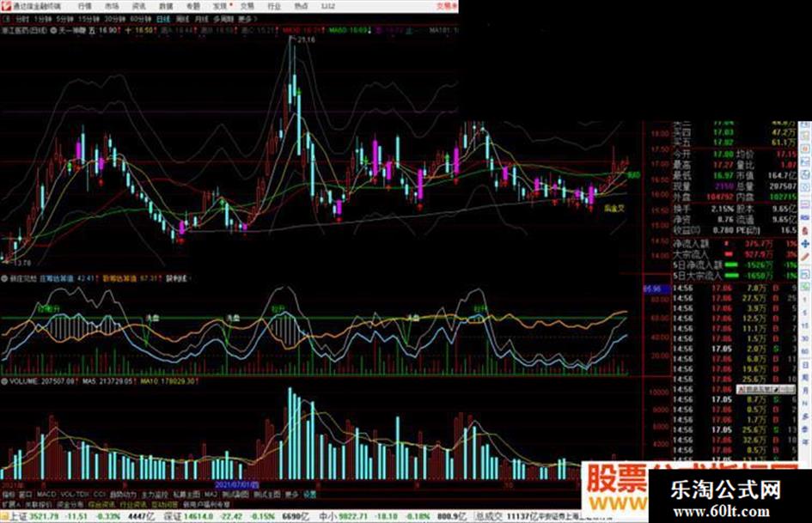Image resolution: width=812 pixels, height=523 pixels.
Task: Open the 发现 menu with red dot
Action: tap(221, 6)
